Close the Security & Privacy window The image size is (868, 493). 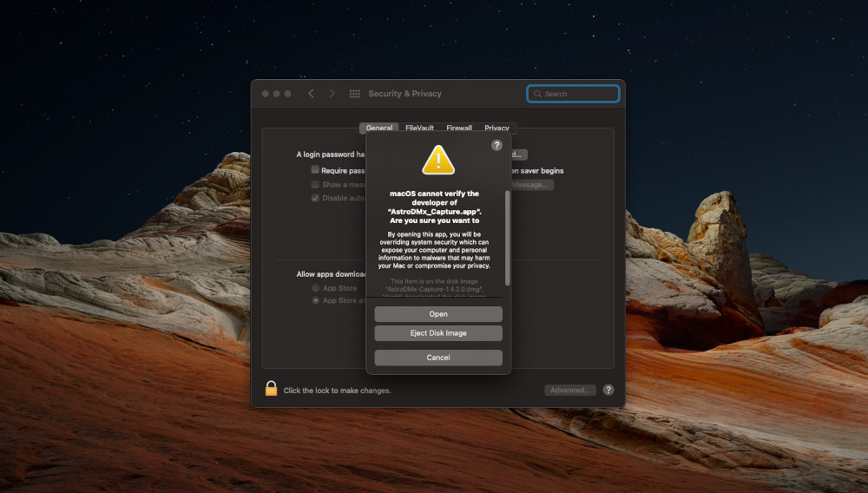click(265, 94)
